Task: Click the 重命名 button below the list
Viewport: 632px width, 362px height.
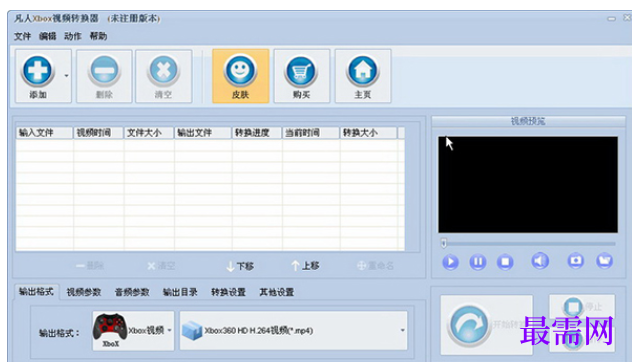Action: click(375, 266)
